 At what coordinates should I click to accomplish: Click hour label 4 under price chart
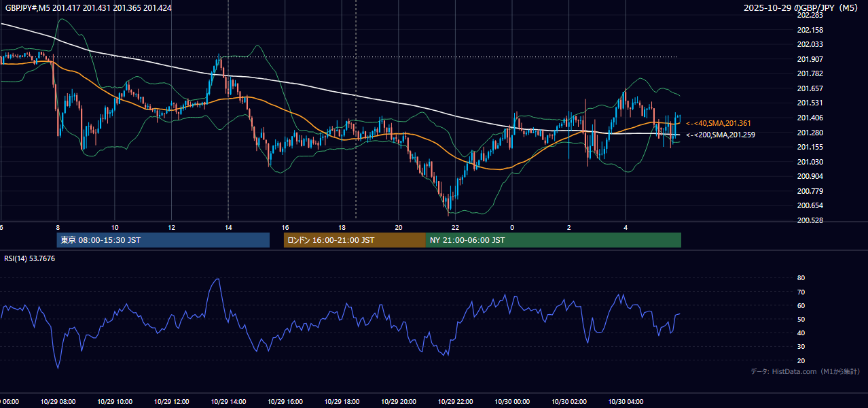tap(626, 228)
